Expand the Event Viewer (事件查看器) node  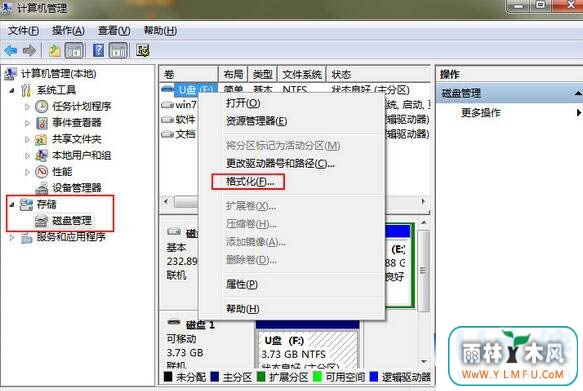click(27, 123)
